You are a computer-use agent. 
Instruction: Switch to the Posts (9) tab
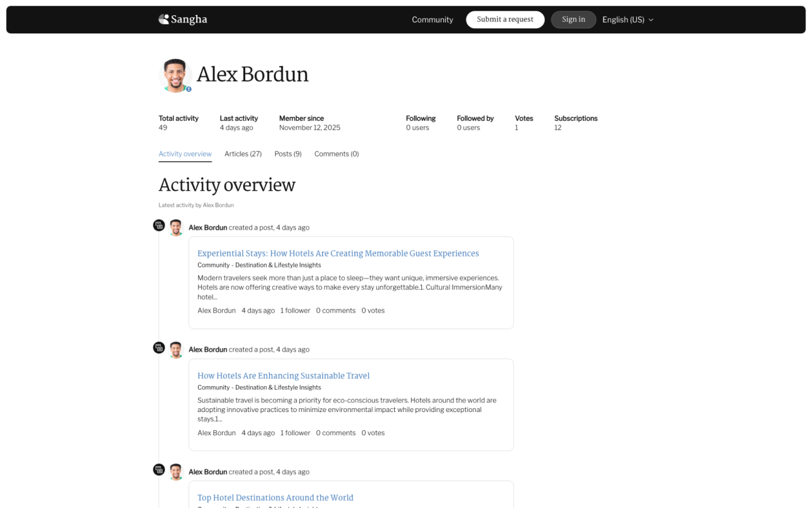[288, 154]
